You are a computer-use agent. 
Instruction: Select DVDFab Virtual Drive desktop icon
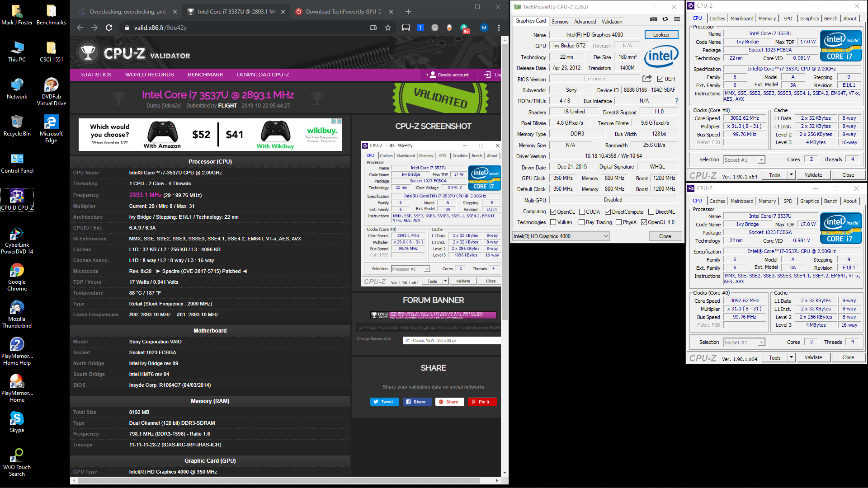(x=51, y=92)
